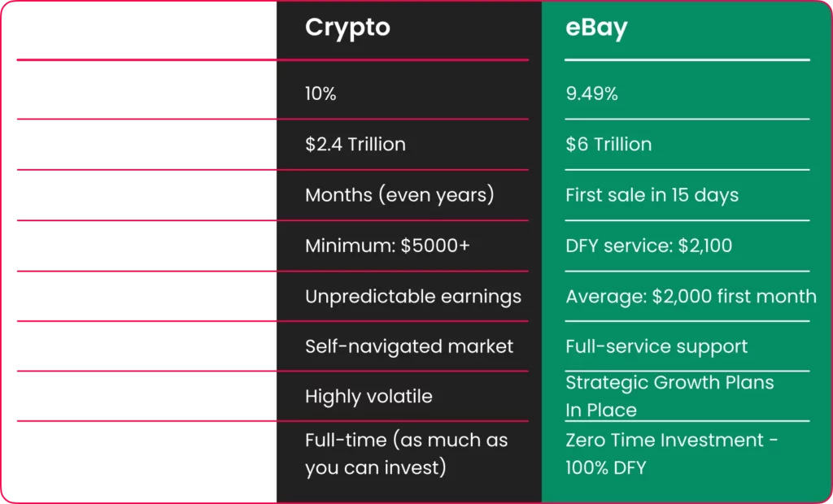This screenshot has width=833, height=504.
Task: Click the Crypto column header
Action: (x=347, y=28)
